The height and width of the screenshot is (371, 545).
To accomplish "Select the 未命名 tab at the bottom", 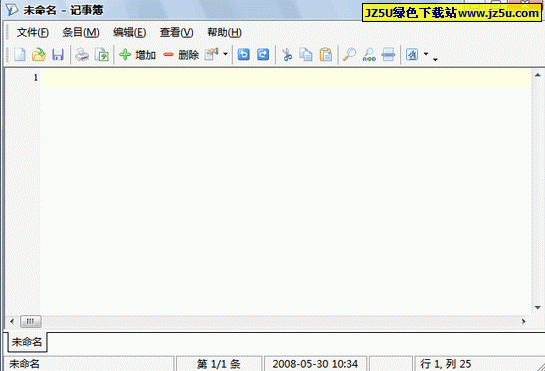I will pos(27,342).
